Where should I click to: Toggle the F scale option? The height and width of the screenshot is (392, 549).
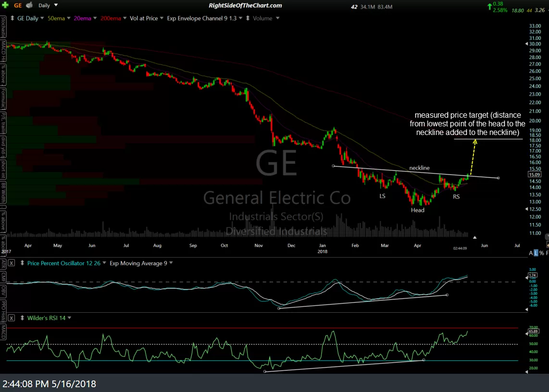point(547,253)
